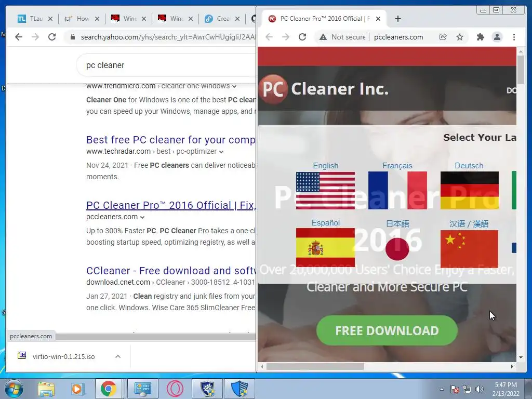Viewport: 532px width, 399px height.
Task: Open the PC Cleaner Pro 2016 Official link
Action: pos(171,205)
